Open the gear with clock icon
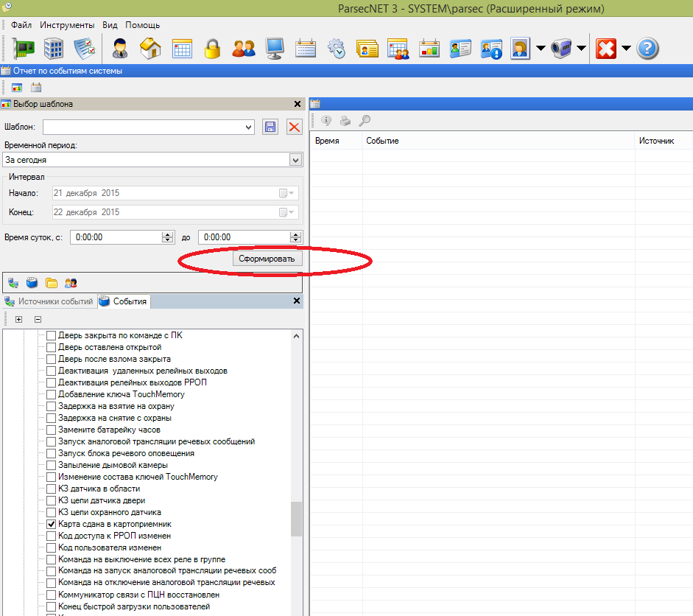The width and height of the screenshot is (693, 616). coord(337,48)
